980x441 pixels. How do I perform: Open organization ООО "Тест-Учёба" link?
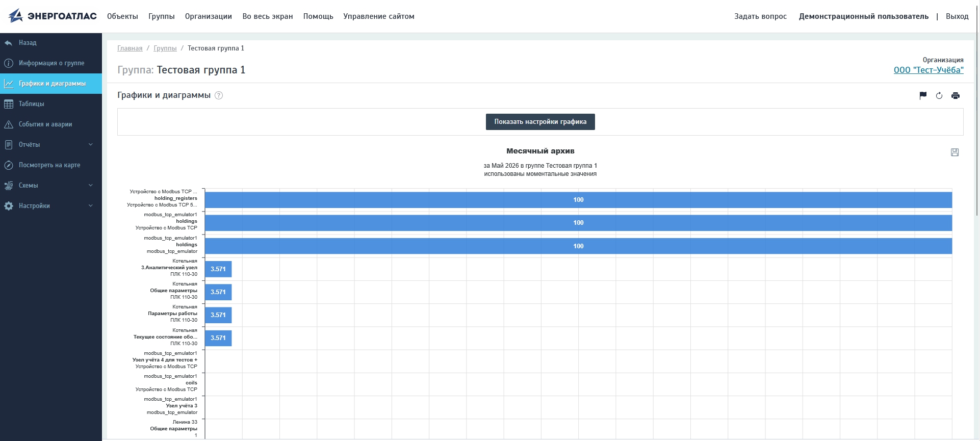click(x=929, y=70)
